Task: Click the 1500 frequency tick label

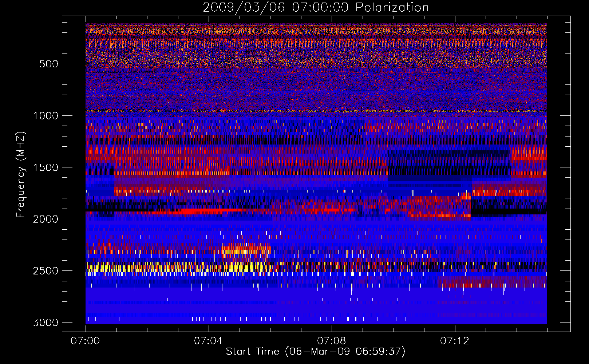Action: pos(46,167)
